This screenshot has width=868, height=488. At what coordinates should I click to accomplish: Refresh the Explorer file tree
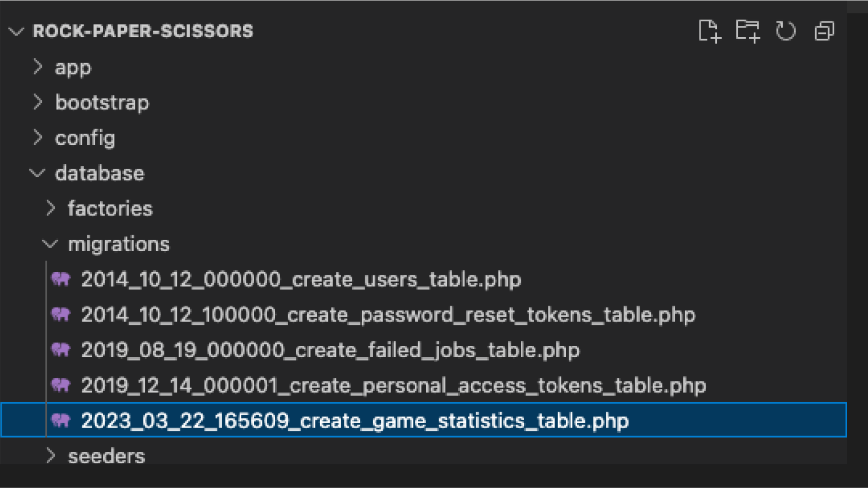tap(786, 30)
